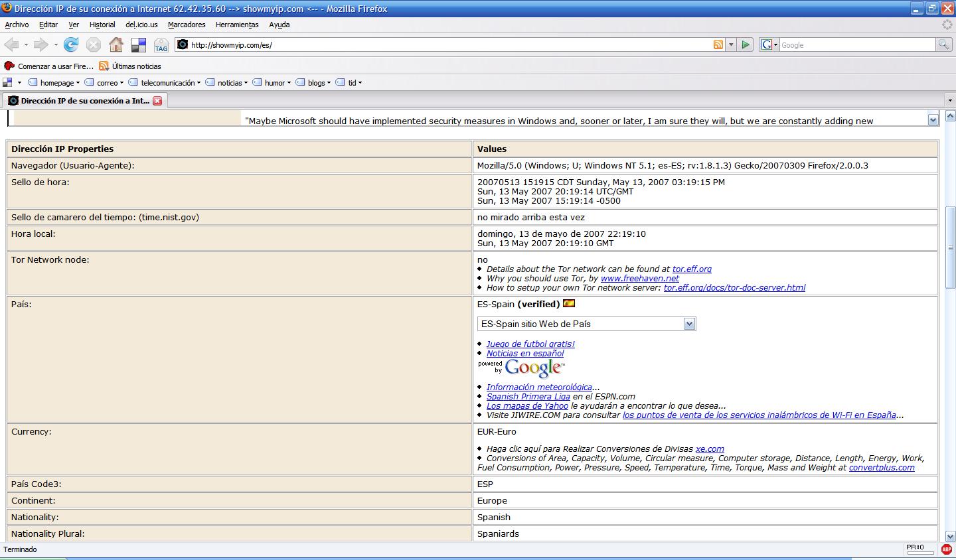Click the green Go arrow button

pos(746,44)
